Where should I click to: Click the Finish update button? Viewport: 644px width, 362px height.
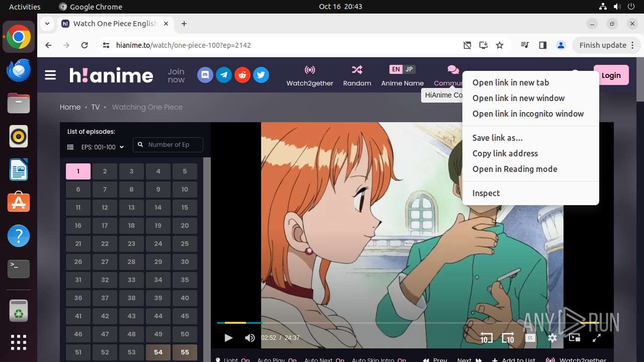pos(607,45)
